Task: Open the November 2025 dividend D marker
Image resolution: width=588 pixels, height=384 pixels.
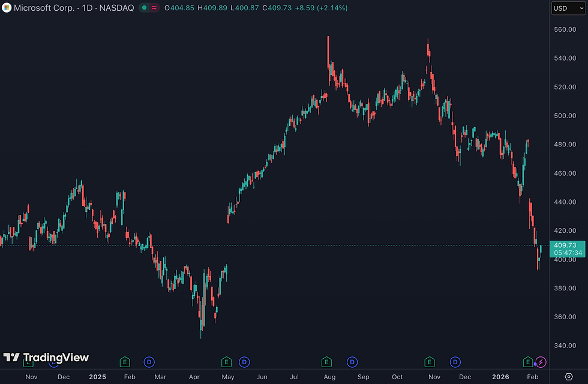Action: point(455,362)
